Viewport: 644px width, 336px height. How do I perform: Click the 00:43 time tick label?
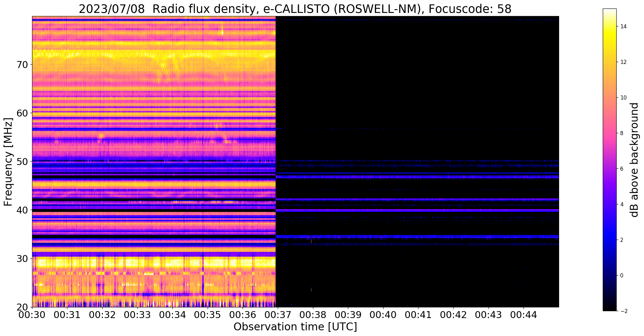[489, 315]
